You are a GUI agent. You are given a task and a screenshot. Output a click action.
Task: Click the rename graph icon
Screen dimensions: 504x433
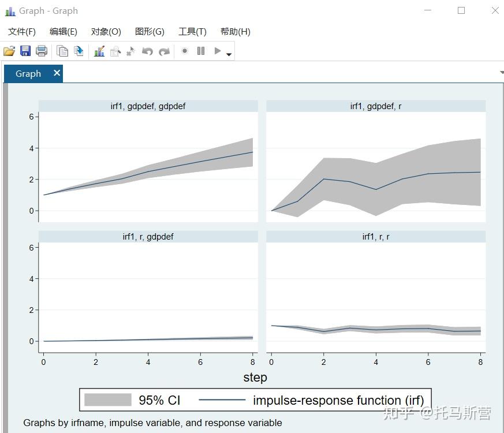click(x=79, y=51)
